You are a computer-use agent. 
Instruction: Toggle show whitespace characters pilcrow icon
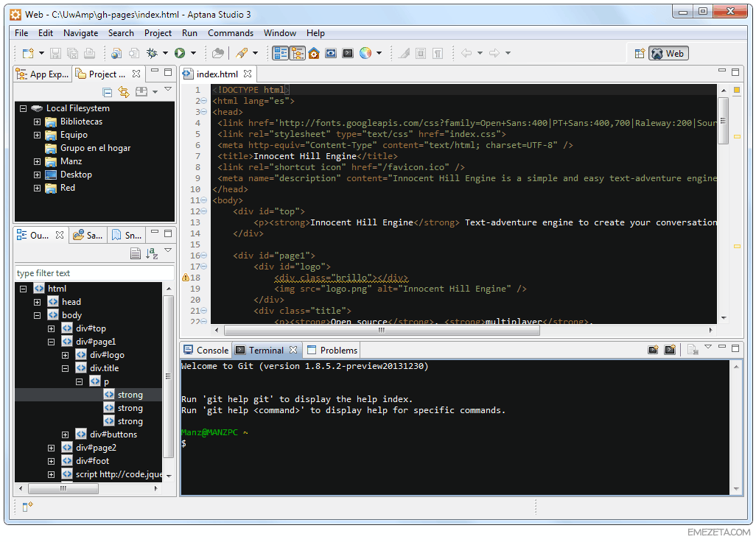tap(438, 53)
